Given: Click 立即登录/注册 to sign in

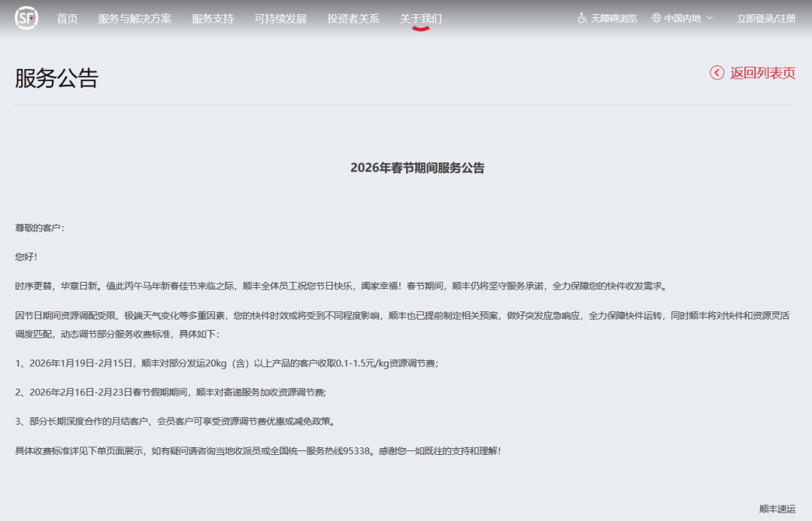Looking at the screenshot, I should [766, 18].
